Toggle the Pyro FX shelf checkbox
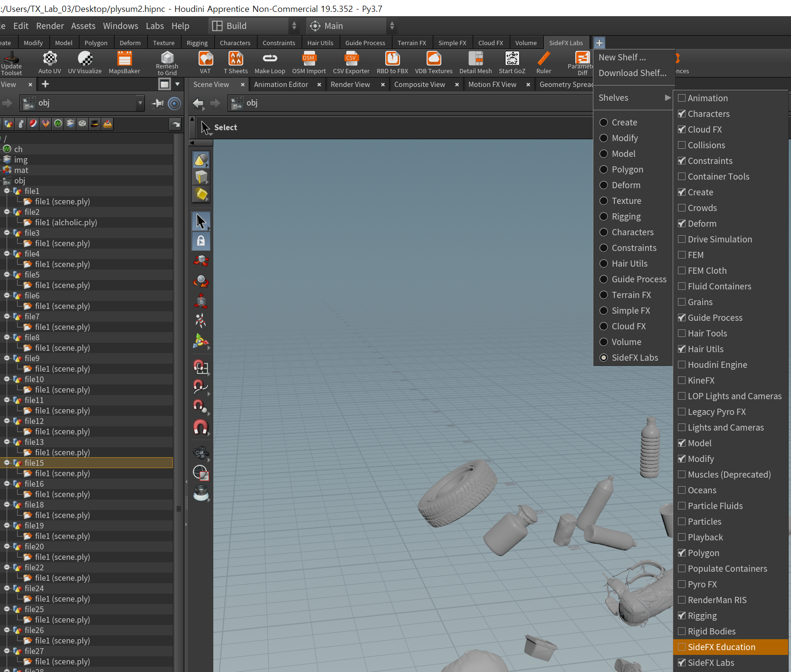This screenshot has height=672, width=791. point(682,584)
